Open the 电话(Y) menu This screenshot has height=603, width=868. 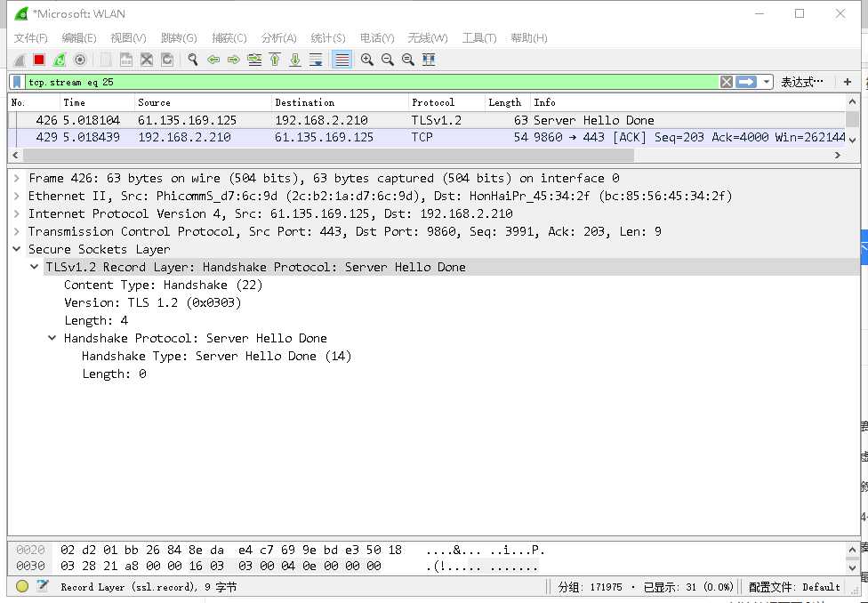377,37
